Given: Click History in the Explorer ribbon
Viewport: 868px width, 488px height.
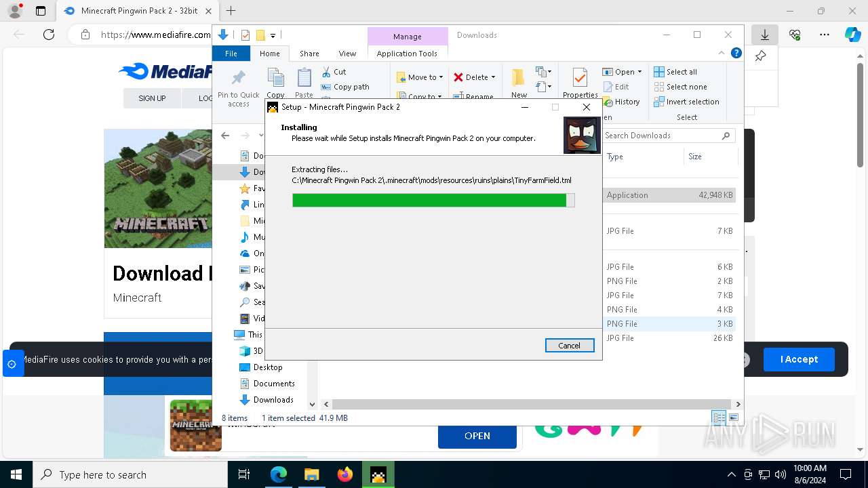Looking at the screenshot, I should click(x=620, y=102).
